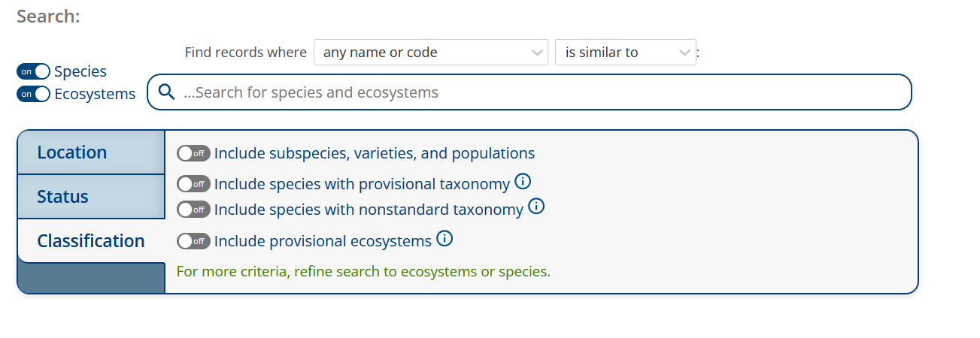The image size is (980, 338).
Task: Click the Ecosystems label text
Action: (95, 94)
